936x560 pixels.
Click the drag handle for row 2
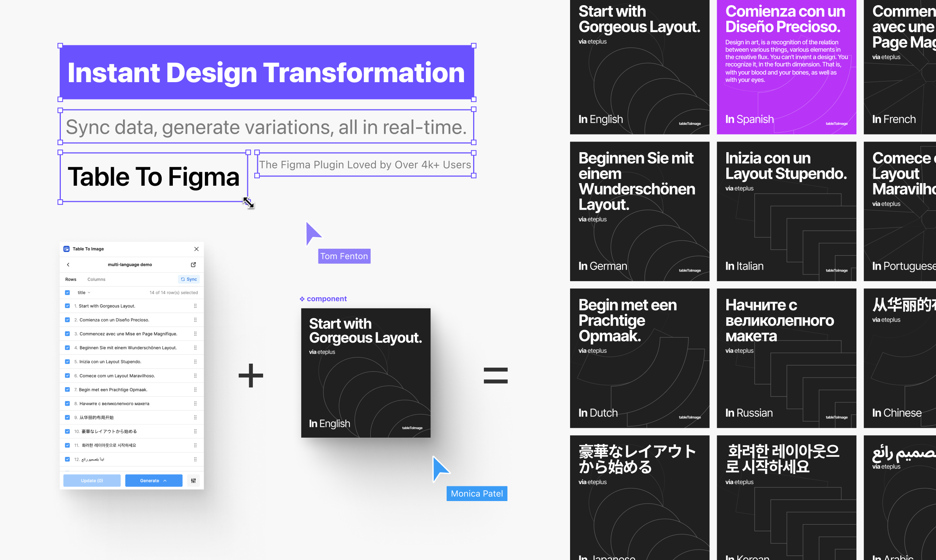[195, 320]
